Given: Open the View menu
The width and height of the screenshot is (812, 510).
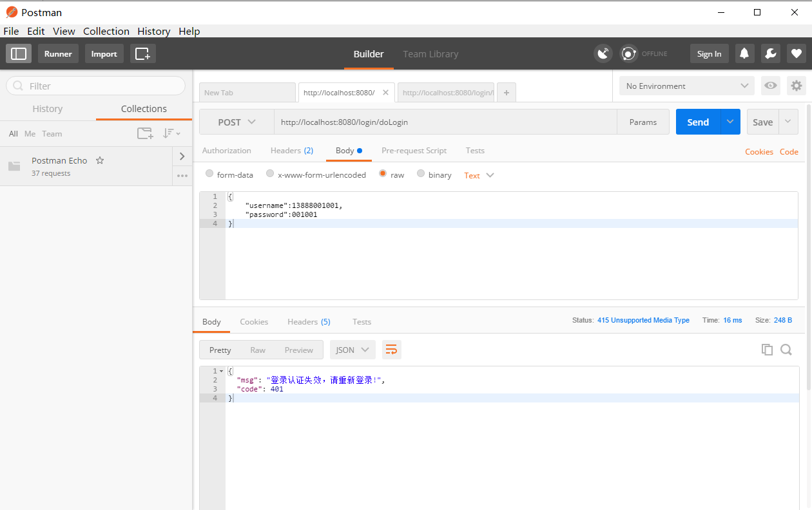Looking at the screenshot, I should (x=64, y=31).
